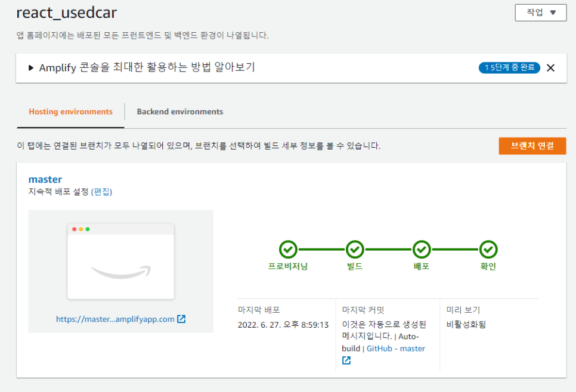Click the 빌드 stage label
The image size is (576, 392).
[x=355, y=266]
